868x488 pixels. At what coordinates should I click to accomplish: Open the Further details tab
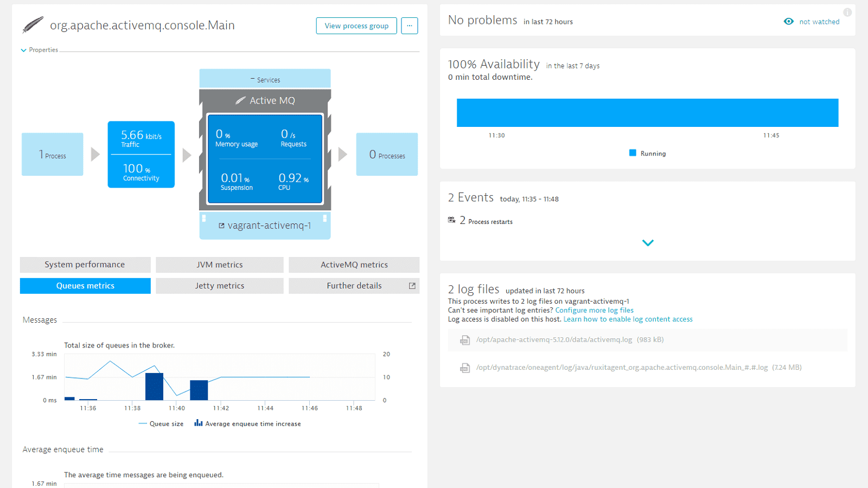point(354,286)
